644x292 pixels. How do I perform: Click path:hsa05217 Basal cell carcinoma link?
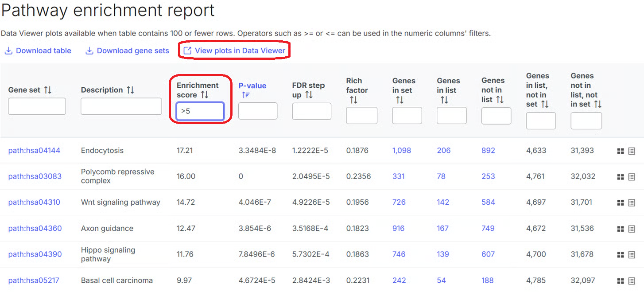tap(34, 280)
